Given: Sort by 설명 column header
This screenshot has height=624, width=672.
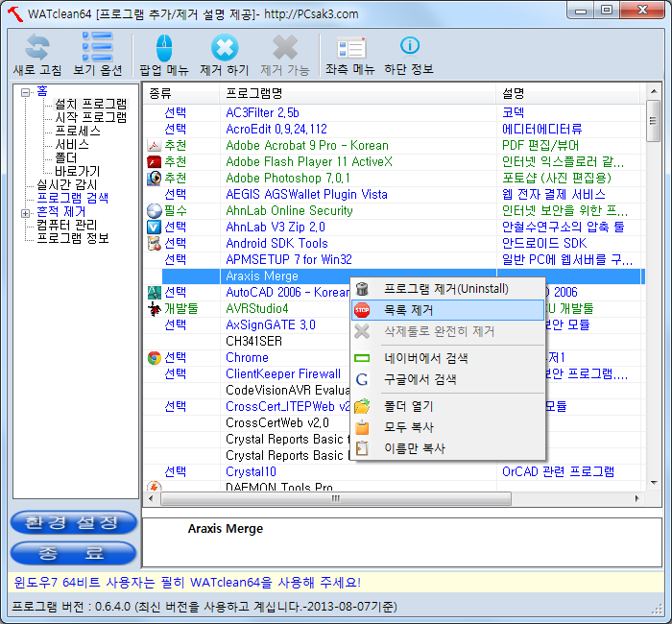Looking at the screenshot, I should 568,93.
